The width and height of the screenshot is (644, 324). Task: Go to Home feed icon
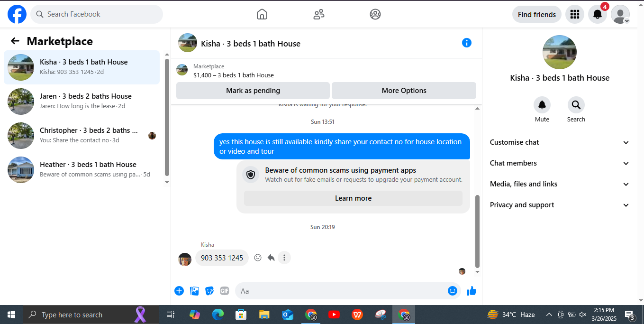click(262, 14)
